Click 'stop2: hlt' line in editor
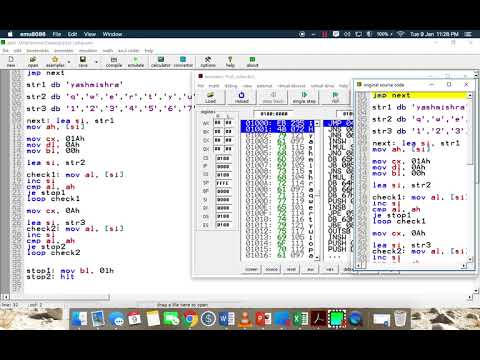480x360 pixels. pyautogui.click(x=51, y=277)
